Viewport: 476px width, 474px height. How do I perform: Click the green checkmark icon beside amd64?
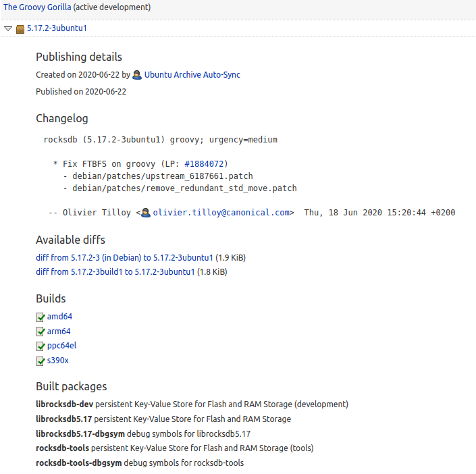click(41, 317)
